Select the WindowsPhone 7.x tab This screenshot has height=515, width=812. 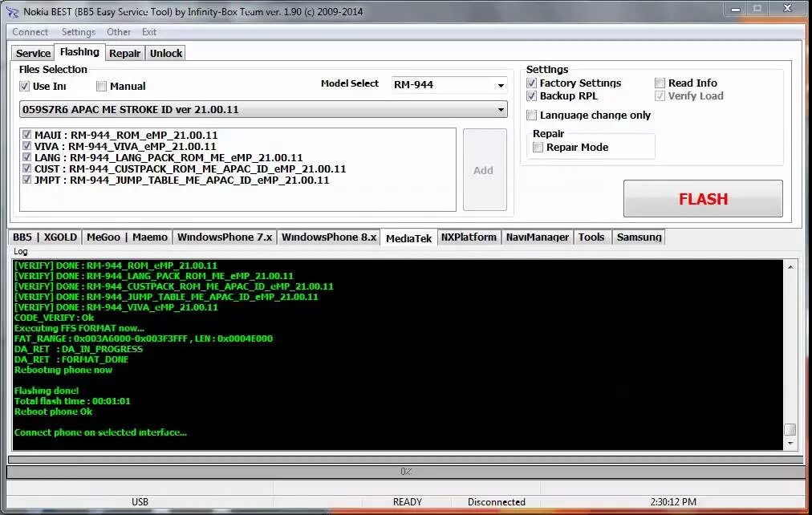(x=225, y=237)
